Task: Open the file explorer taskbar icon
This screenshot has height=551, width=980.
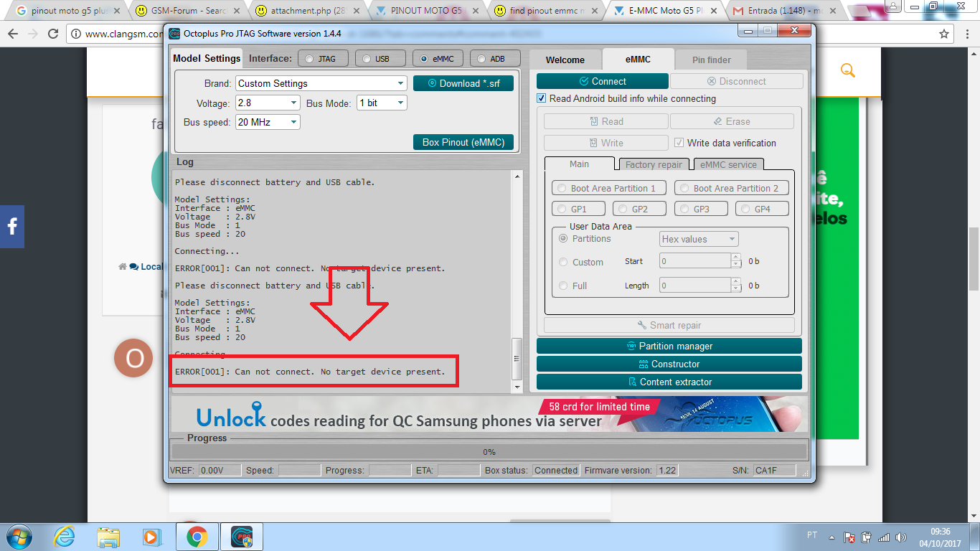Action: [108, 537]
